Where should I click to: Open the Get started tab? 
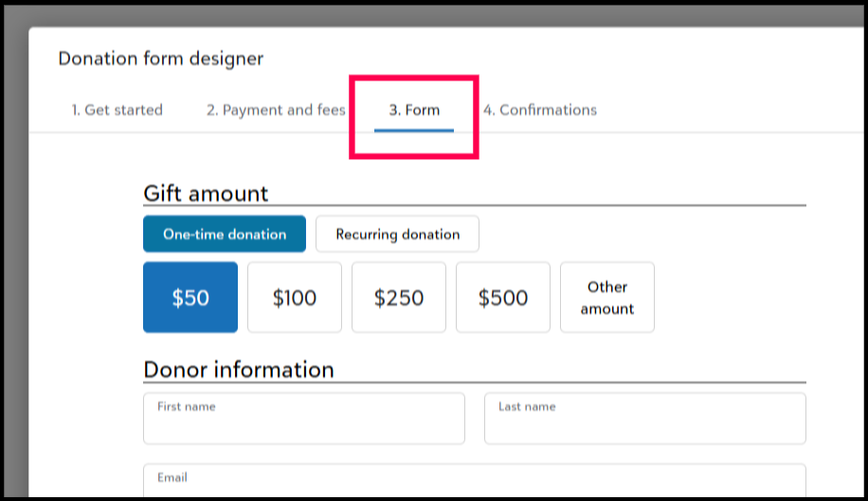click(117, 110)
